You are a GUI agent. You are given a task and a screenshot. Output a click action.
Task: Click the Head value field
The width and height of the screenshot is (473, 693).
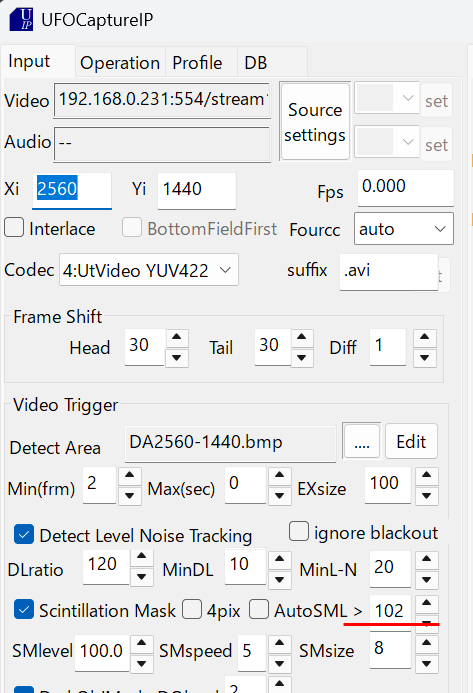[145, 347]
